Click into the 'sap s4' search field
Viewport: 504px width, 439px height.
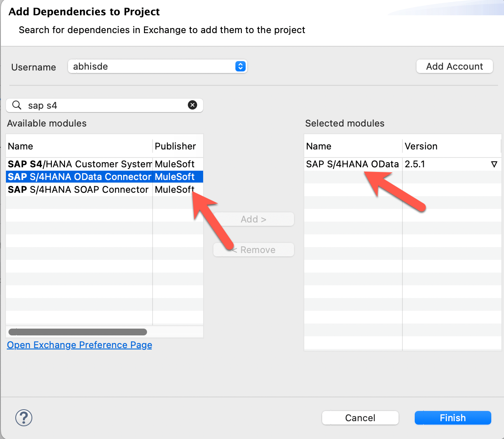tap(105, 105)
